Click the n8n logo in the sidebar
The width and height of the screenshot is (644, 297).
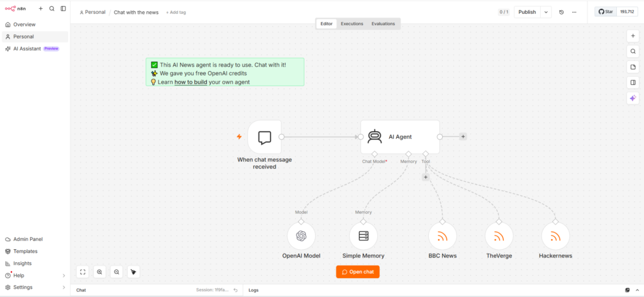point(15,9)
